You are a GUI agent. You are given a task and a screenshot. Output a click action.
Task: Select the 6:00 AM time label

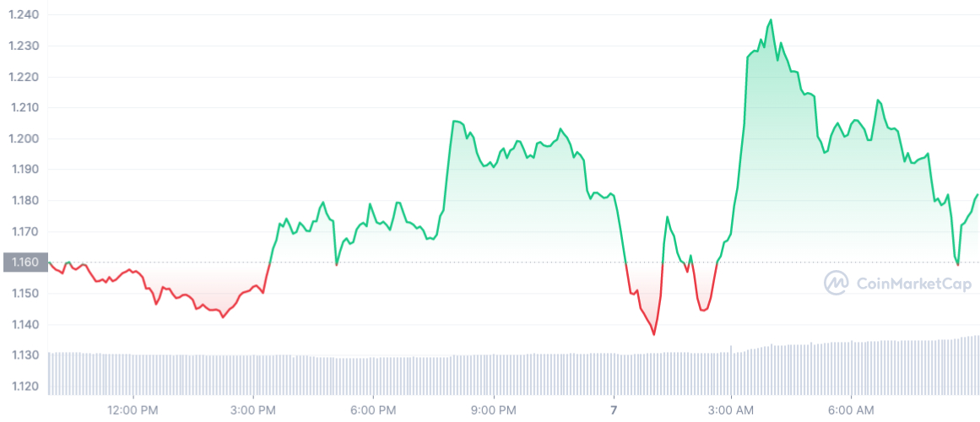[x=851, y=411]
